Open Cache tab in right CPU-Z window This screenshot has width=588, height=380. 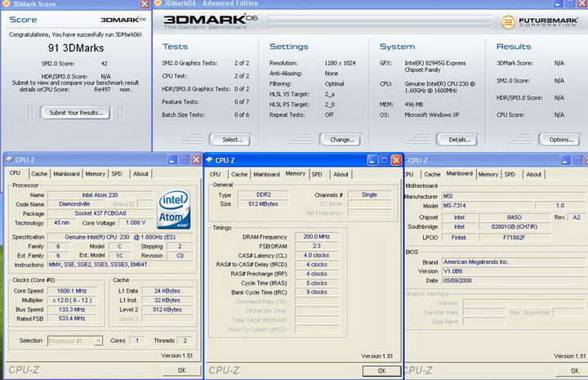point(432,174)
